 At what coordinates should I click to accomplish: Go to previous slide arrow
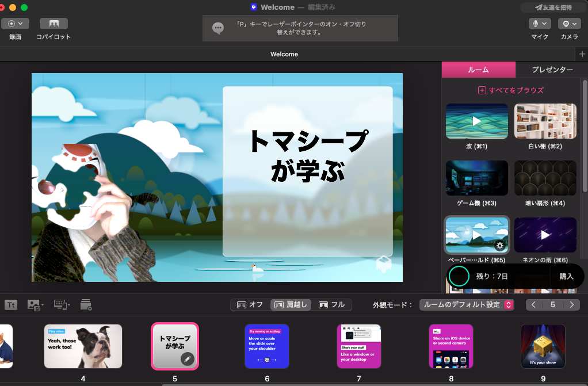click(533, 304)
